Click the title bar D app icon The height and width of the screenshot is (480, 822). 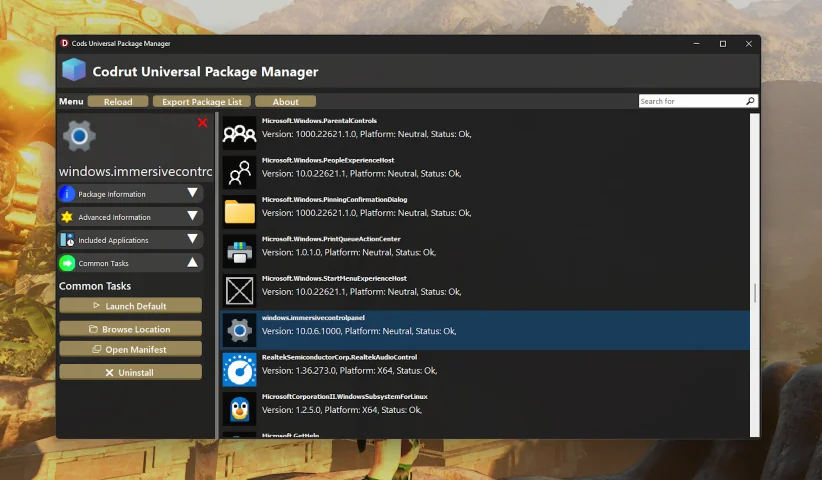coord(64,43)
